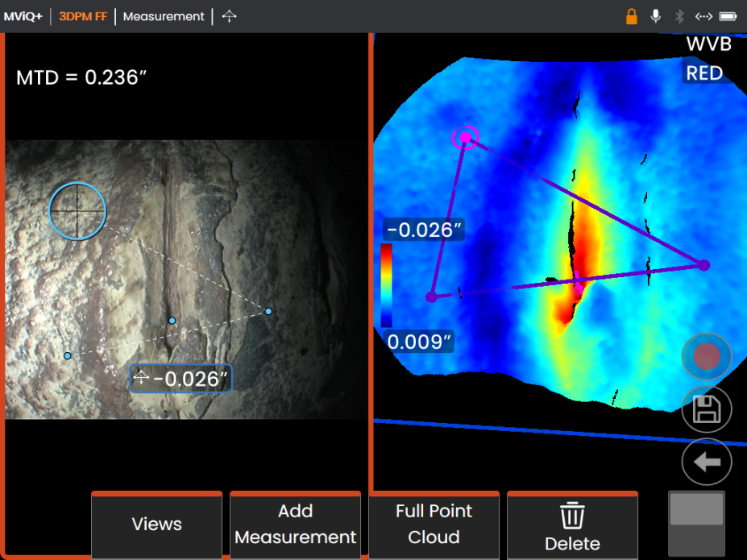747x560 pixels.
Task: Click the RED label in point cloud
Action: pos(704,73)
